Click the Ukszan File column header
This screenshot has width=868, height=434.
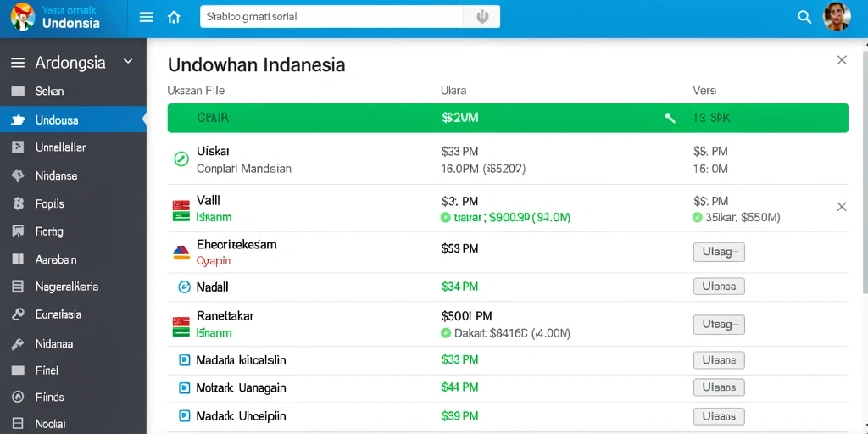pos(196,90)
